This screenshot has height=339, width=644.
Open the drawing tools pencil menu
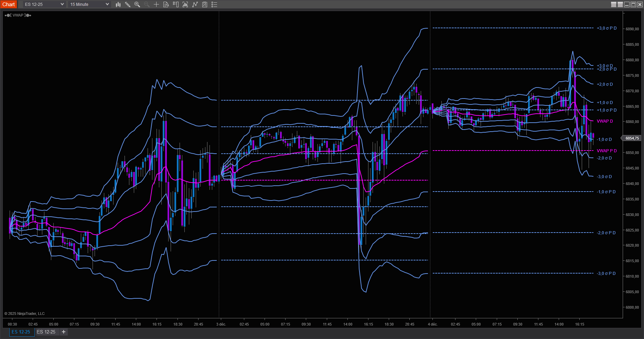click(128, 4)
